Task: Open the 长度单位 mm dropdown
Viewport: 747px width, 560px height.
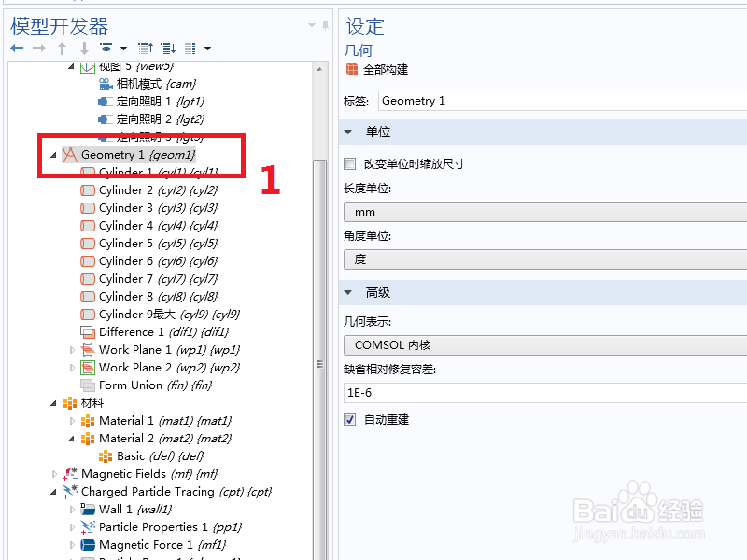Action: pyautogui.click(x=560, y=212)
